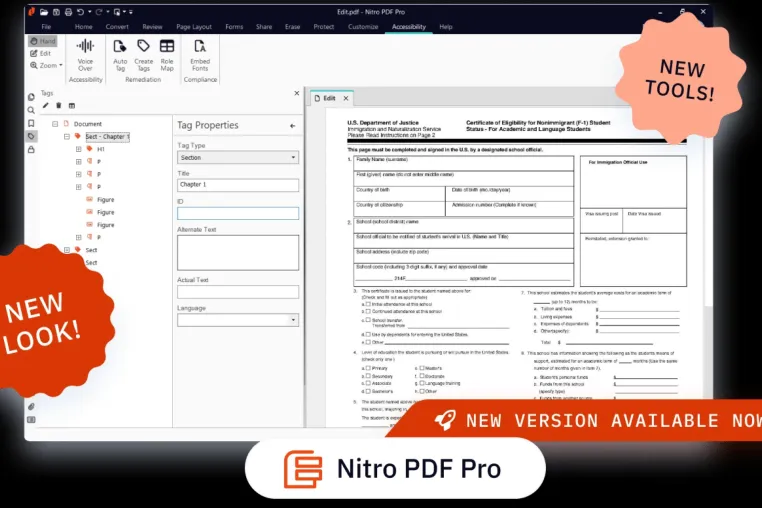This screenshot has height=508, width=762.
Task: Check the 'Bachelor's' education level box
Action: 368,391
